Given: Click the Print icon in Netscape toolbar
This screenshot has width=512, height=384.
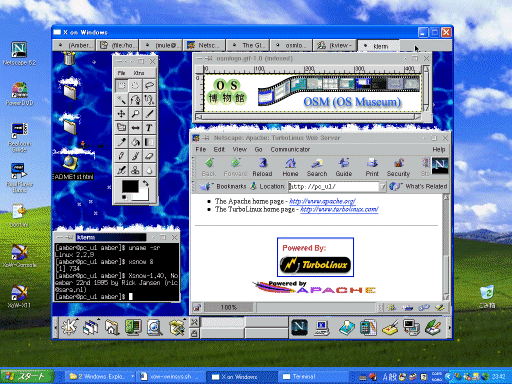Looking at the screenshot, I should point(372,167).
